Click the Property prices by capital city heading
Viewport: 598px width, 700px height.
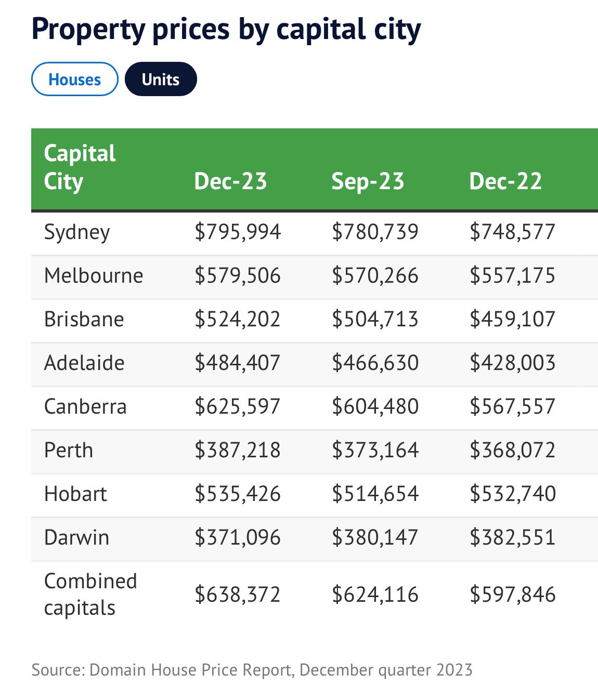(226, 29)
